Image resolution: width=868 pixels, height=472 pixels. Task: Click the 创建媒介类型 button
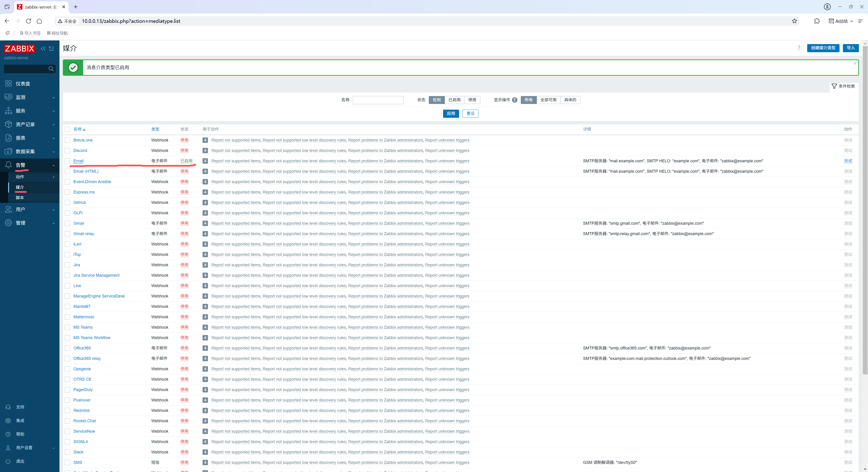(823, 48)
